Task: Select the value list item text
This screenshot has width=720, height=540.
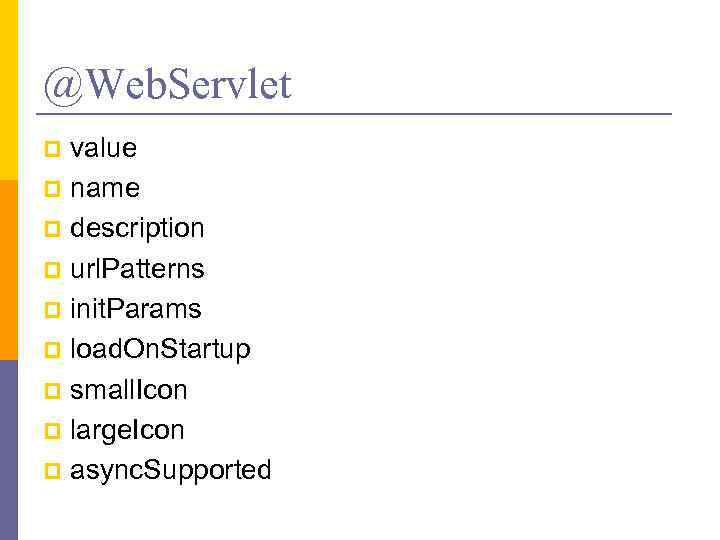Action: [103, 149]
